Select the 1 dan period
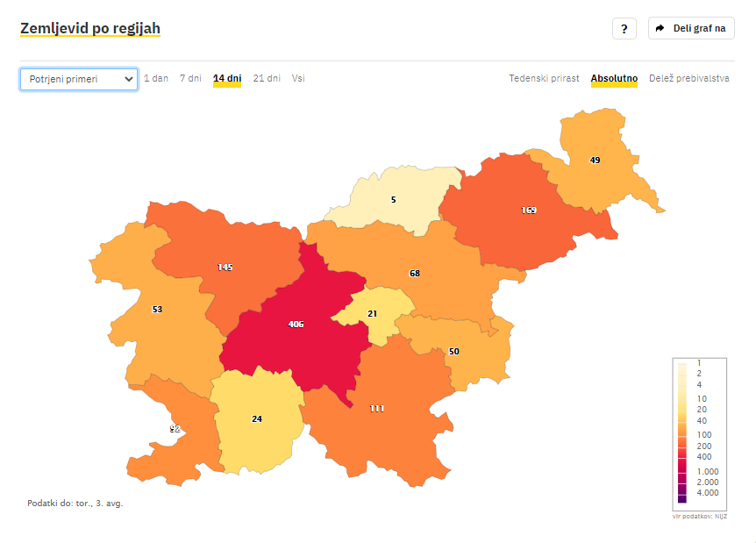This screenshot has height=543, width=756. coord(156,78)
